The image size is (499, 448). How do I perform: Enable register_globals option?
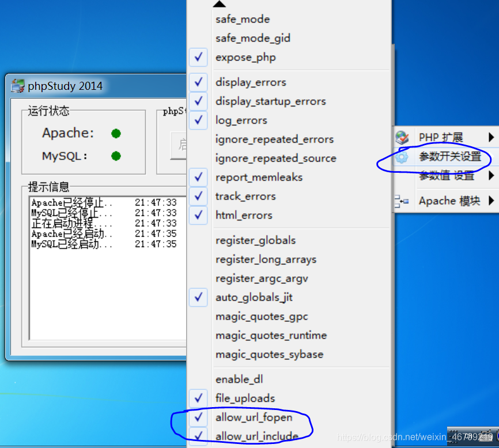[289, 240]
